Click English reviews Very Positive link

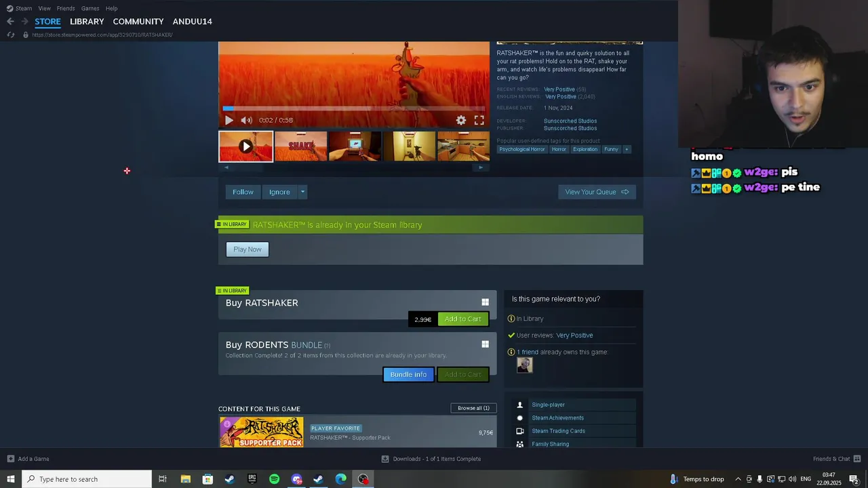pyautogui.click(x=561, y=97)
